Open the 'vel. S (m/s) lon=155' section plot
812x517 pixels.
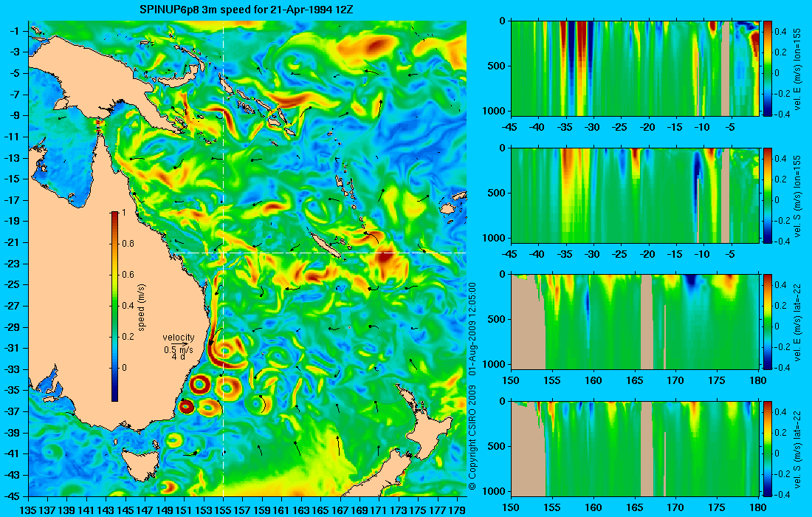(x=635, y=195)
